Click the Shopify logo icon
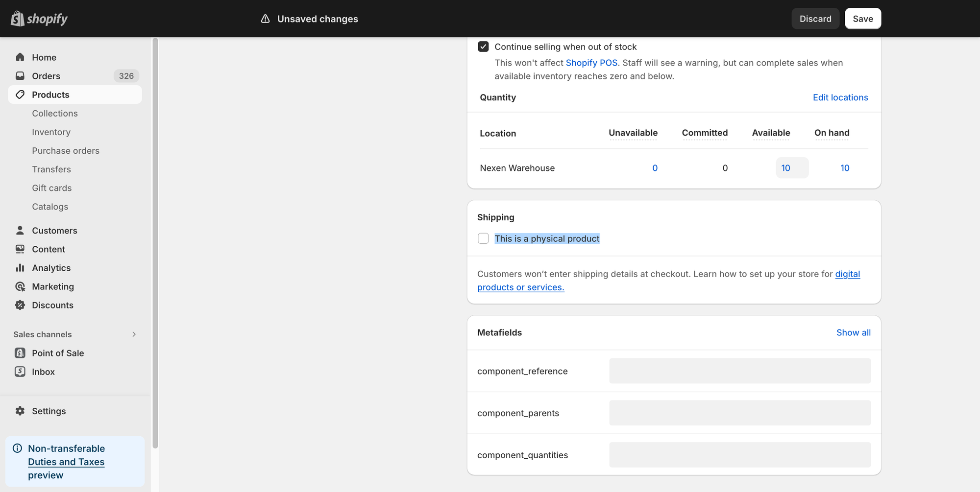 (18, 19)
